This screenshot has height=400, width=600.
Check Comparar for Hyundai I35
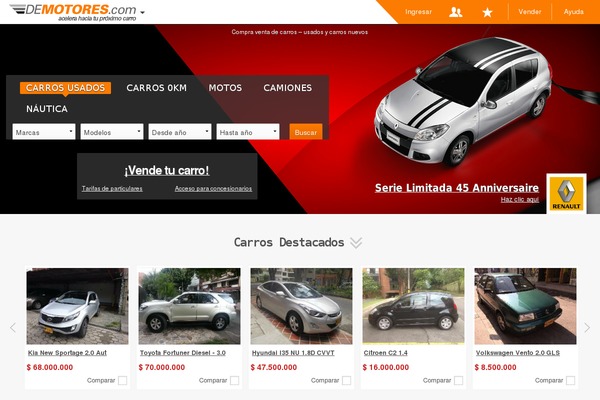coord(347,380)
